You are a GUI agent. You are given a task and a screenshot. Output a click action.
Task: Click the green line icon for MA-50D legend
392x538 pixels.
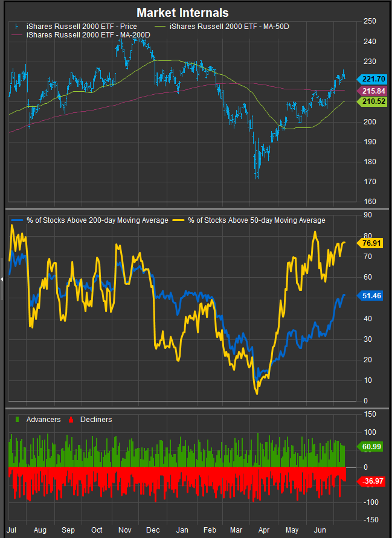(x=161, y=27)
